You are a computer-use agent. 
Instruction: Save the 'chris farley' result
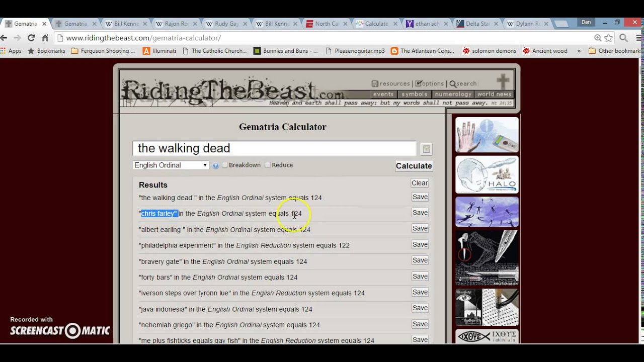(x=420, y=213)
